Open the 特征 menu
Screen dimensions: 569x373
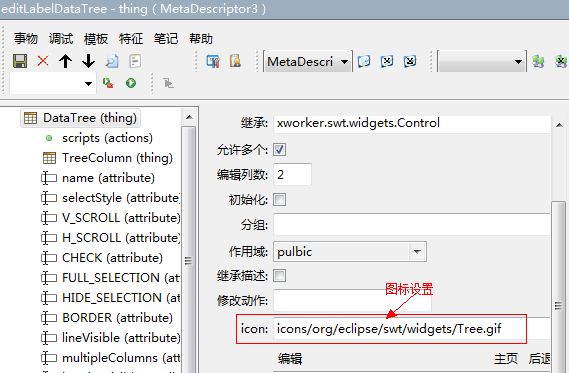[x=131, y=38]
